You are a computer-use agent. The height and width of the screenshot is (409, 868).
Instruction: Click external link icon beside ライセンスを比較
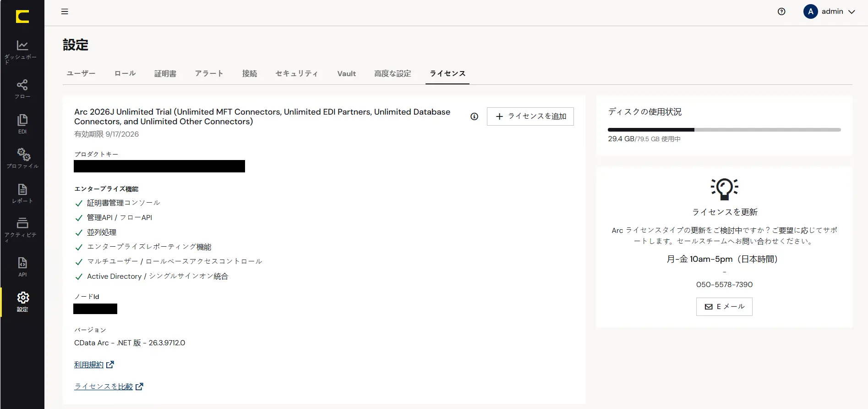click(x=139, y=387)
